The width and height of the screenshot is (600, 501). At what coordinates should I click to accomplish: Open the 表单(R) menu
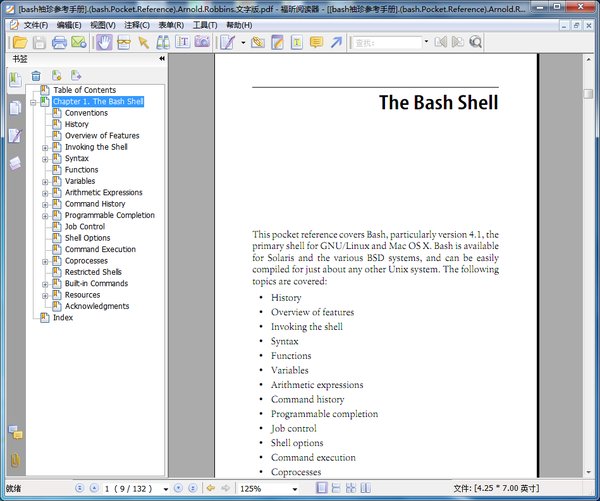(x=171, y=25)
